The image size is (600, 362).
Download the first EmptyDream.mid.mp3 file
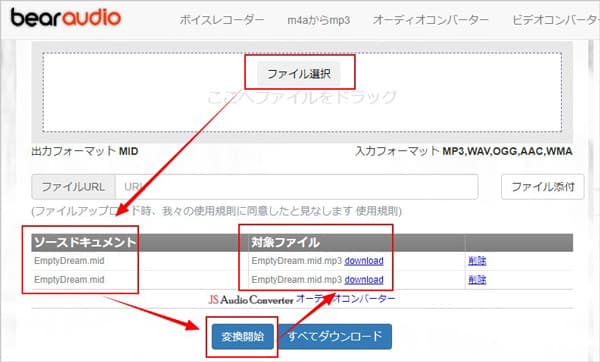[364, 261]
